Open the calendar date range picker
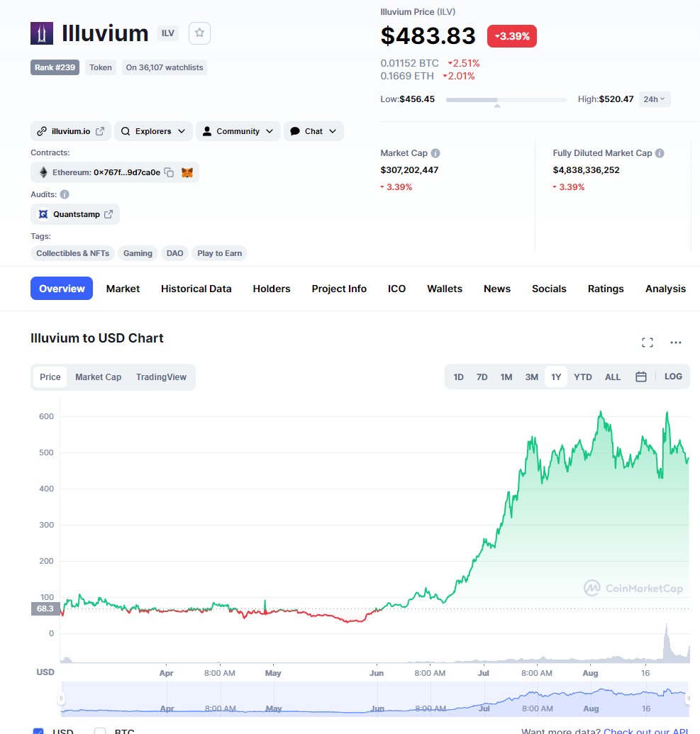This screenshot has height=734, width=700. coord(641,377)
